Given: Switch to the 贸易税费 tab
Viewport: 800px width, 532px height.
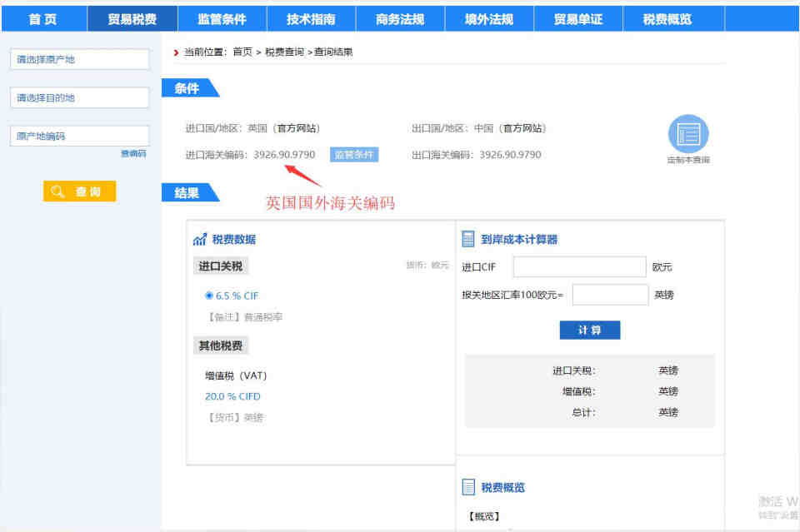Looking at the screenshot, I should click(132, 19).
